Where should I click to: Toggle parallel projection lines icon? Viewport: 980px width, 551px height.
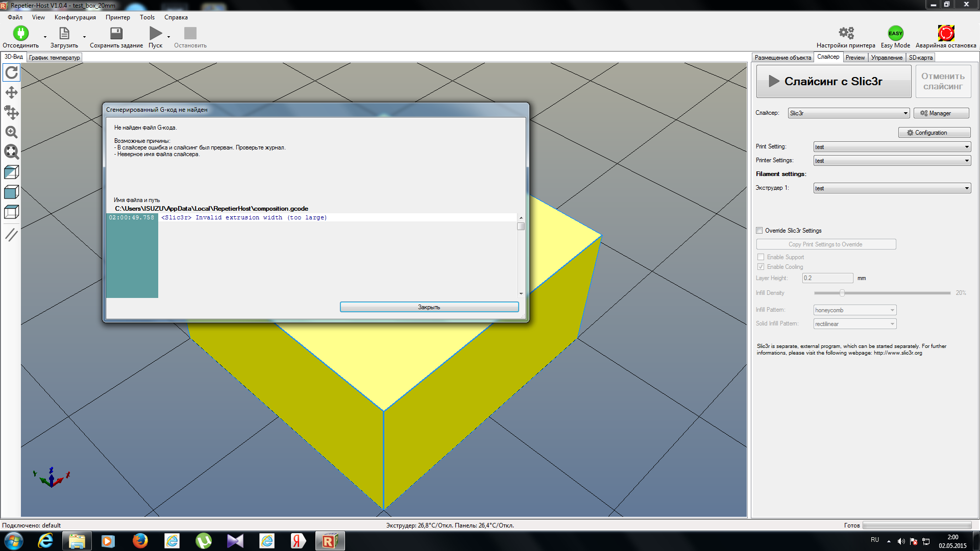[11, 235]
